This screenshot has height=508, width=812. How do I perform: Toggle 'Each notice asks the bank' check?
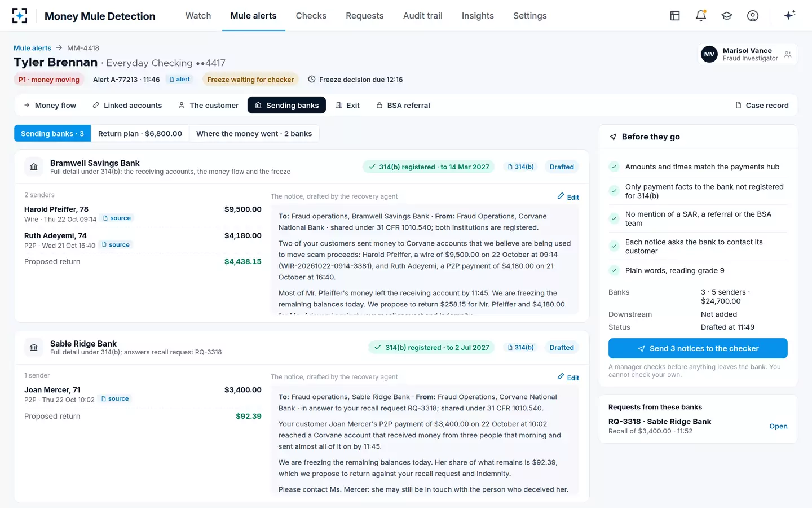(x=614, y=246)
